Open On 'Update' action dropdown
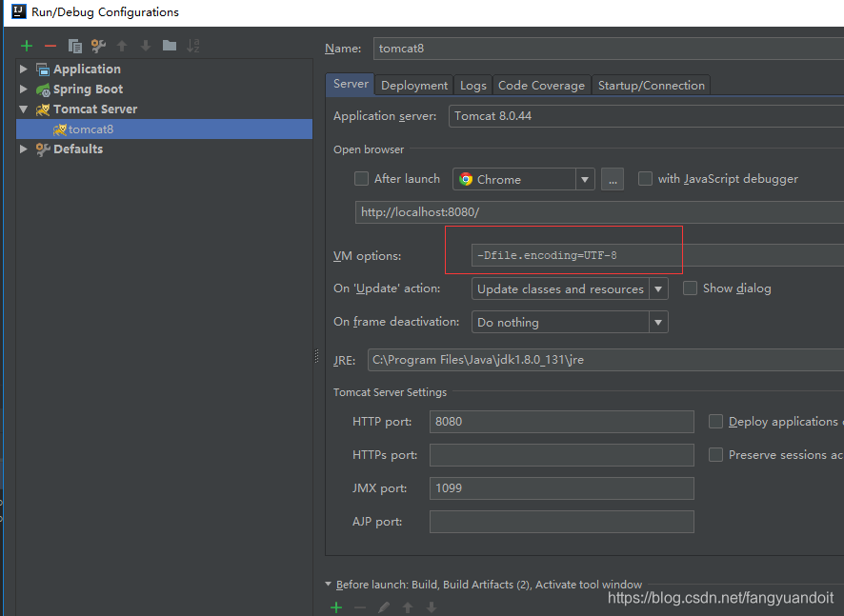Viewport: 844px width, 616px height. click(658, 288)
